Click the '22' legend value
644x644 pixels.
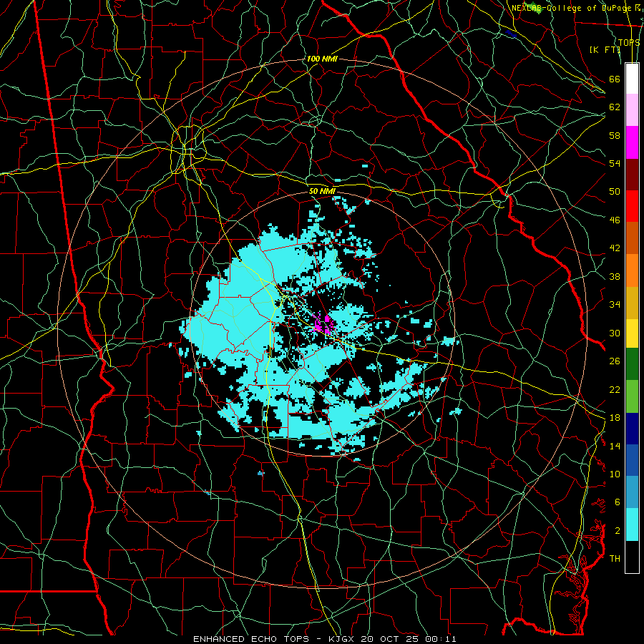(x=615, y=389)
